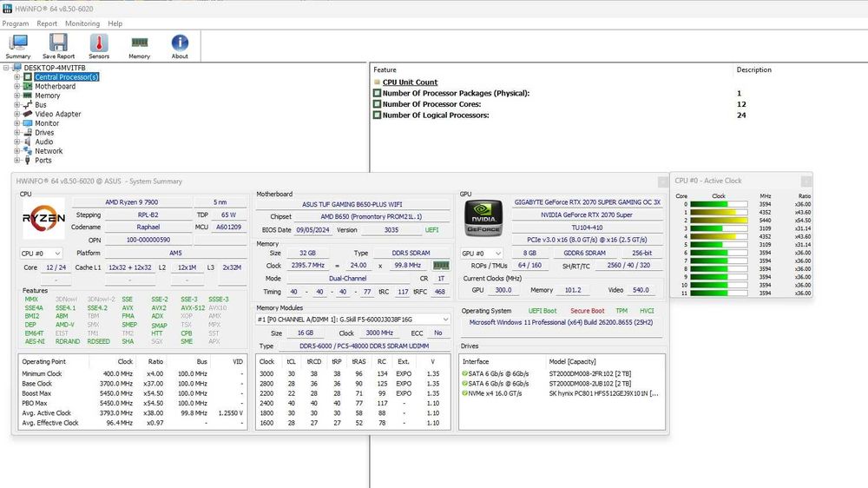Close the System Summary window
Image resolution: width=868 pixels, height=488 pixels.
(662, 181)
